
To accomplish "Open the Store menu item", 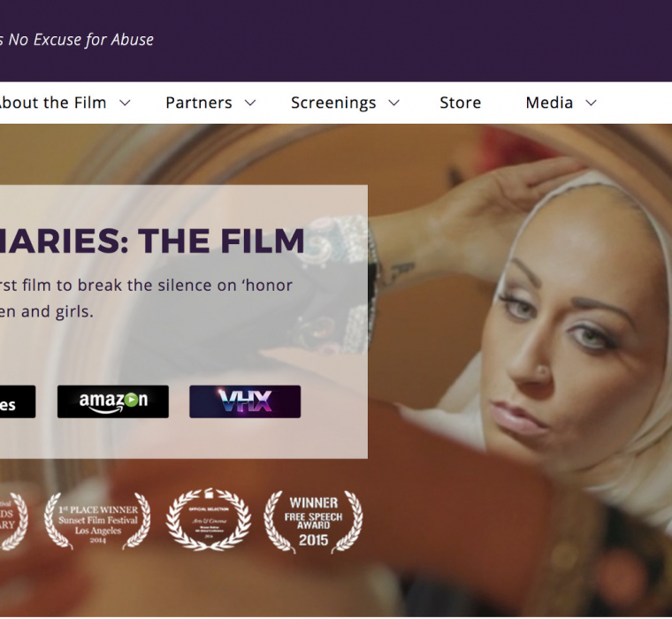I will 461,103.
